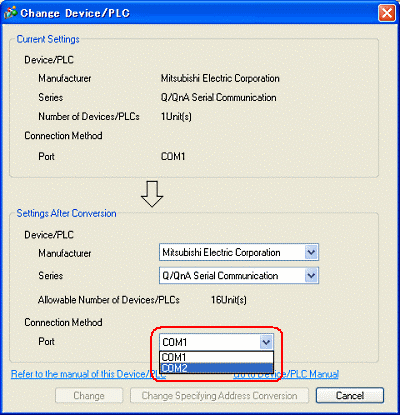Click the Current Settings group label
The height and width of the screenshot is (416, 401).
[48, 39]
